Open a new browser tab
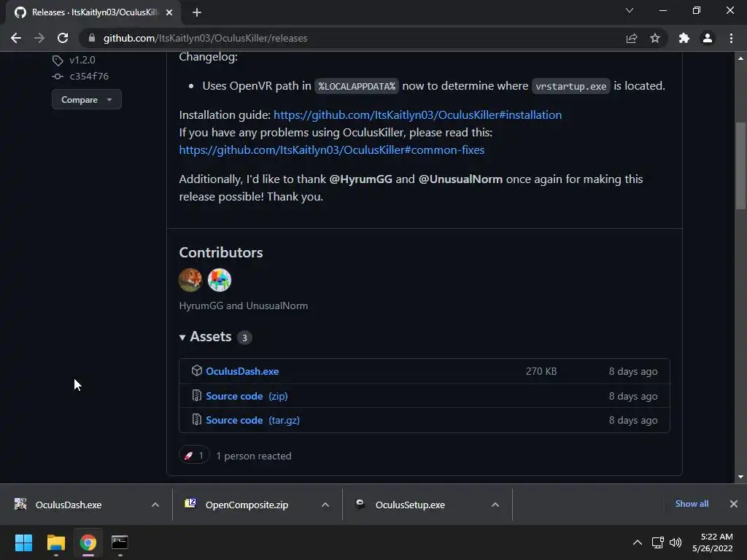747x560 pixels. (197, 12)
